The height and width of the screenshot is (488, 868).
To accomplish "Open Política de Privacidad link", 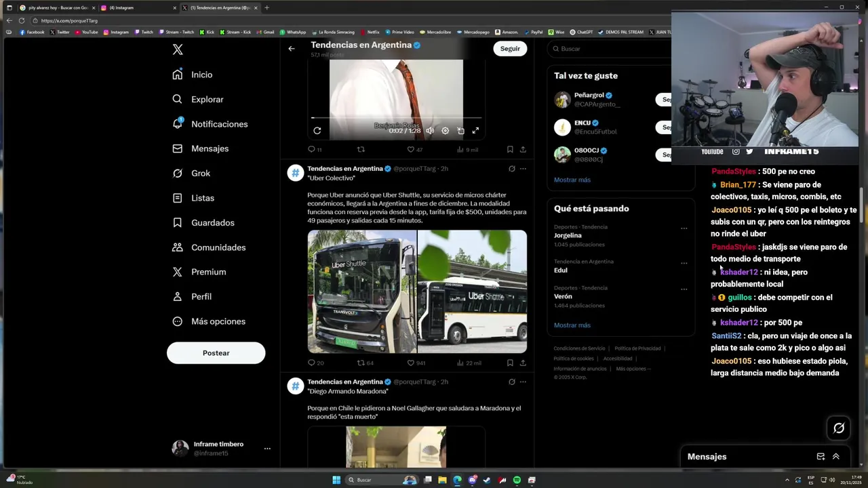I will click(637, 348).
